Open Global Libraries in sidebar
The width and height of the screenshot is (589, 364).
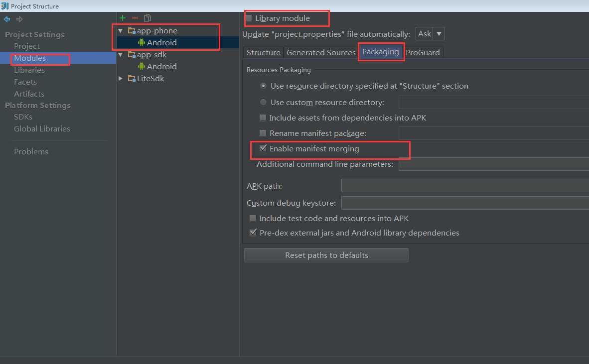(x=42, y=128)
